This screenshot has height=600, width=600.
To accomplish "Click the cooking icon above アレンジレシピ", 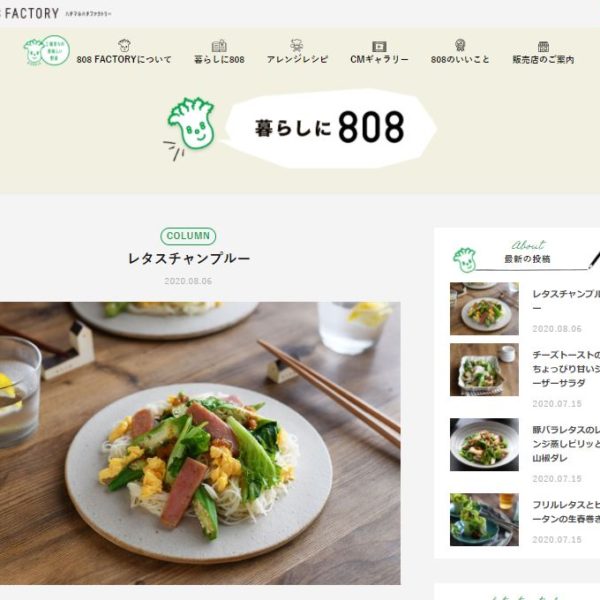I will pos(297,45).
